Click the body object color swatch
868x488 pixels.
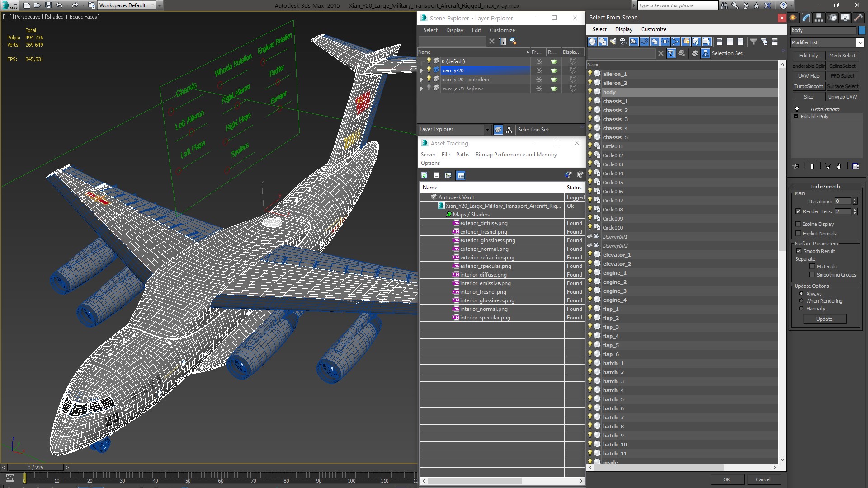point(862,30)
